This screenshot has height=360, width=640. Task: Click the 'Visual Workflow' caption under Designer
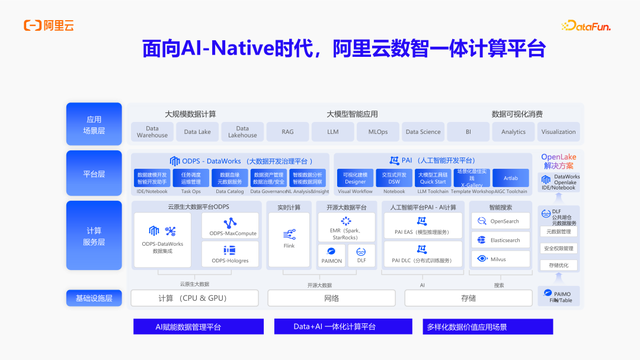pos(355,191)
